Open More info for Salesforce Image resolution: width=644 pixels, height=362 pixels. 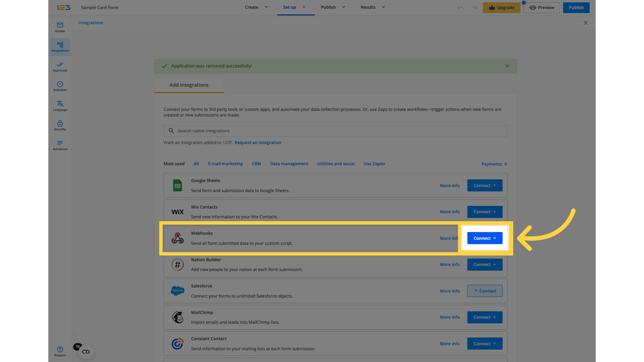point(450,291)
